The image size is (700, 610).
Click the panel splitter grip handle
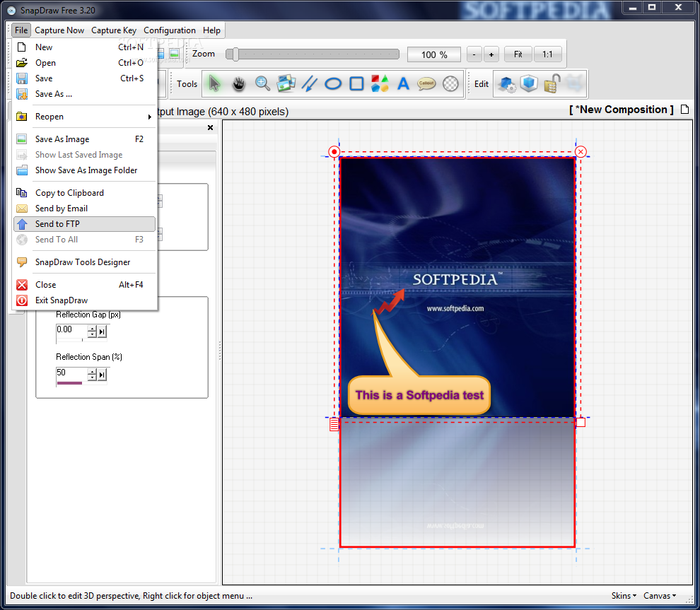point(220,351)
